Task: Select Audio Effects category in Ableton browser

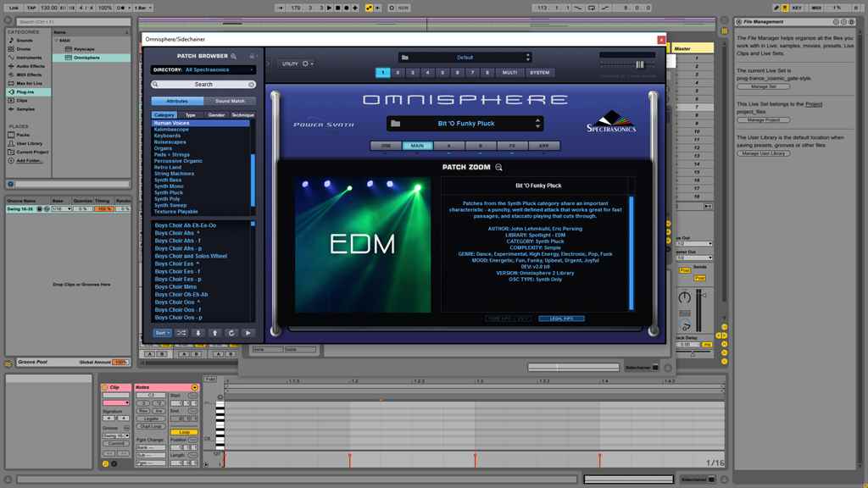Action: tap(30, 66)
